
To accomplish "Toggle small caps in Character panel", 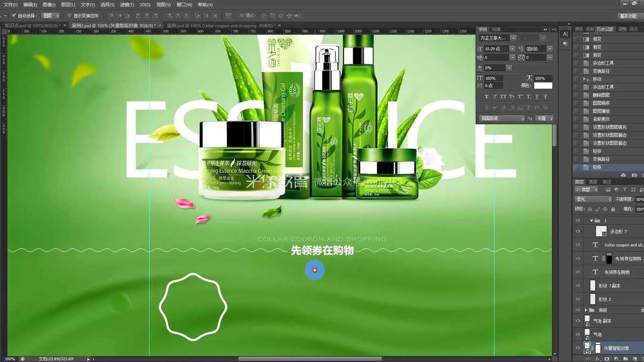I will 512,97.
